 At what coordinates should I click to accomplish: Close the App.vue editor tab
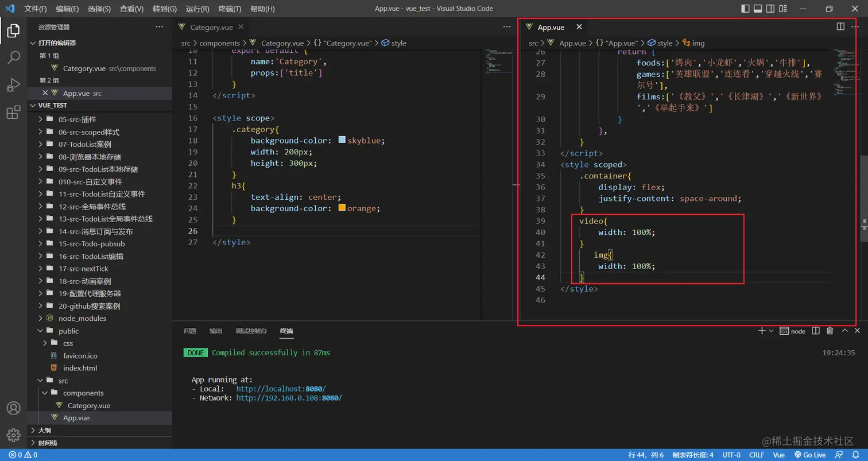coord(579,27)
